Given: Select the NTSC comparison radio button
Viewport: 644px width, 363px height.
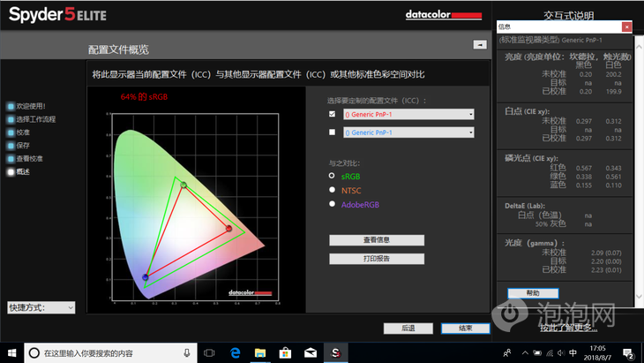Looking at the screenshot, I should 332,190.
